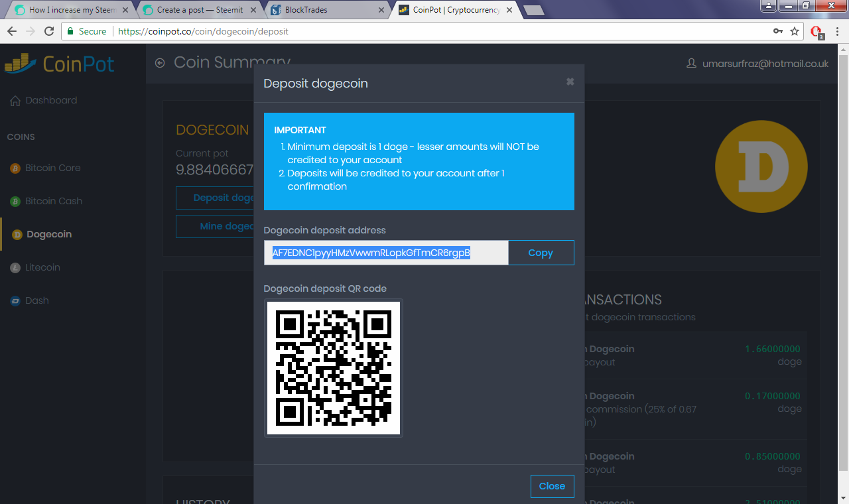The image size is (849, 504).
Task: Reload the current page
Action: point(49,31)
